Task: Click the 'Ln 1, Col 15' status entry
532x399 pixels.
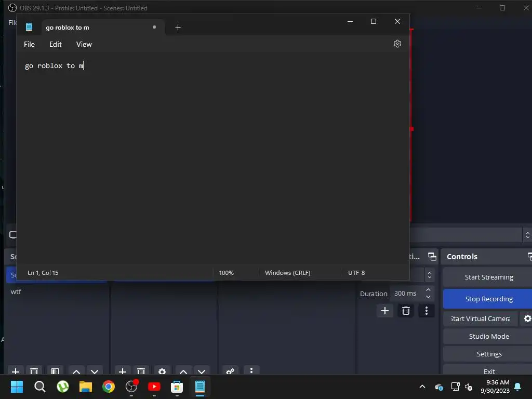Action: pos(43,273)
